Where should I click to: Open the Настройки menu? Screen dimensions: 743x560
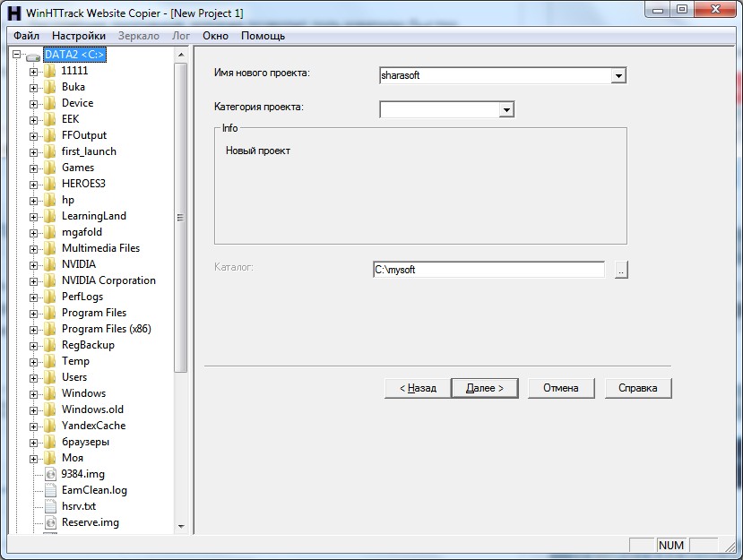pyautogui.click(x=79, y=36)
